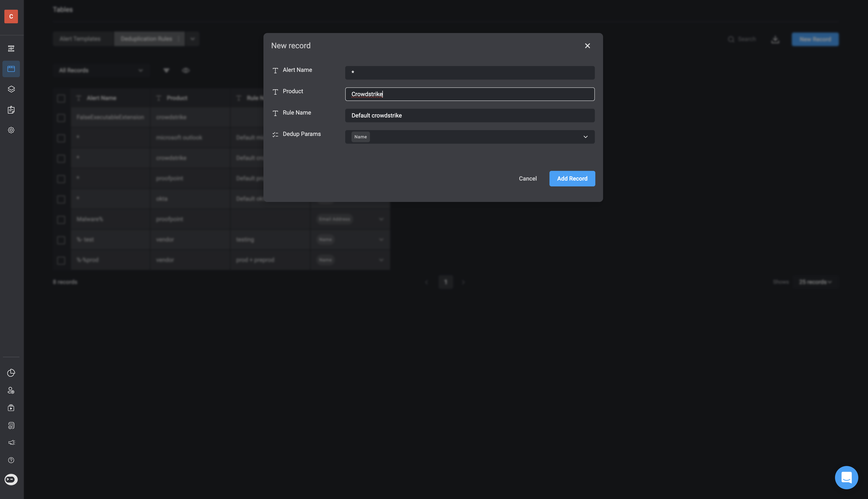
Task: Go to the next page arrow
Action: tap(463, 282)
